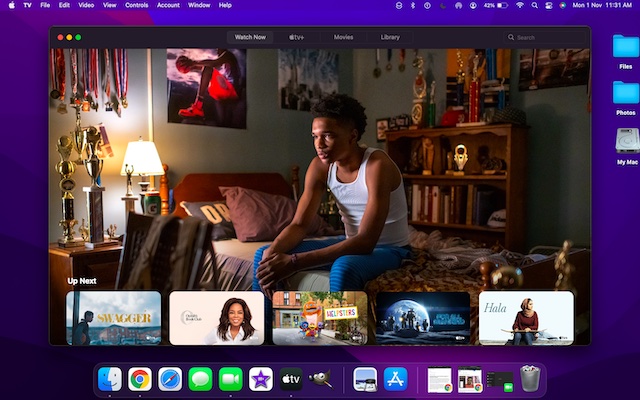Launch GIMP from the Dock
Screen dimensions: 640x400
click(321, 379)
